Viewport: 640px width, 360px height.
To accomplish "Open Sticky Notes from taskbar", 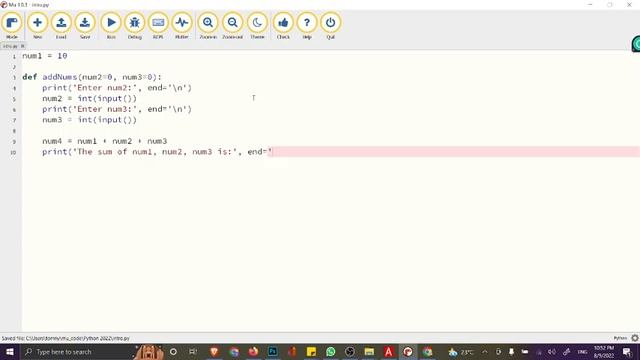I will tap(311, 351).
